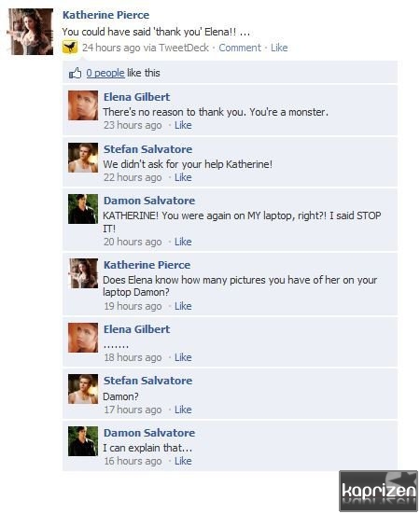Click Damon Salvatore's avatar on the 'I can explain' comment
This screenshot has width=420, height=514.
83,441
